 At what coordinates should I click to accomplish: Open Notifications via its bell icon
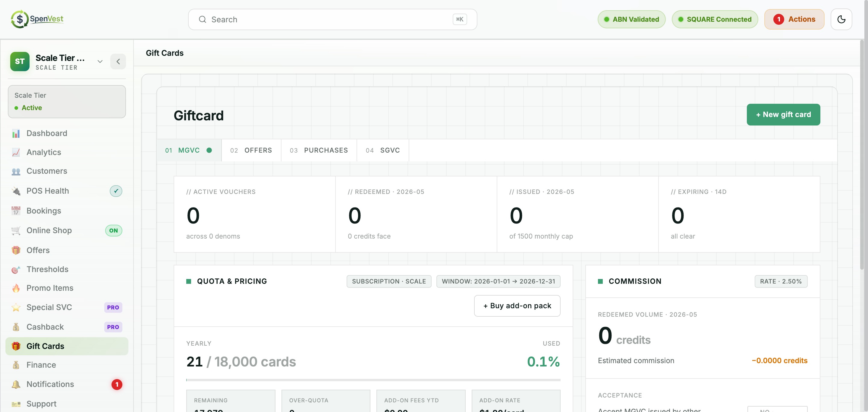pos(16,384)
